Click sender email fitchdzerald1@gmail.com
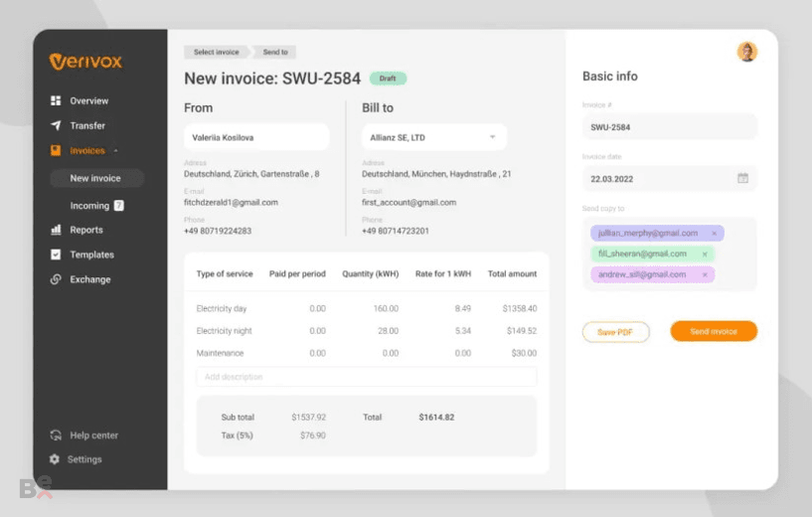This screenshot has height=517, width=812. coord(231,202)
